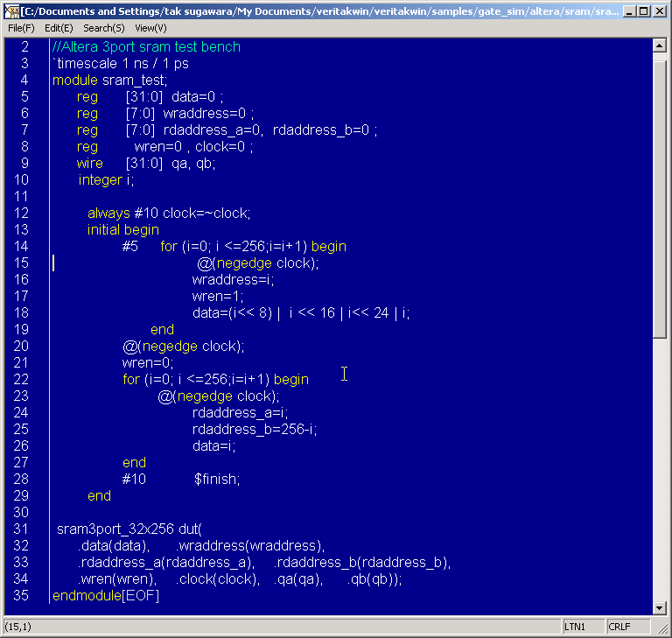
Task: Open the Edit(E) menu
Action: [59, 28]
